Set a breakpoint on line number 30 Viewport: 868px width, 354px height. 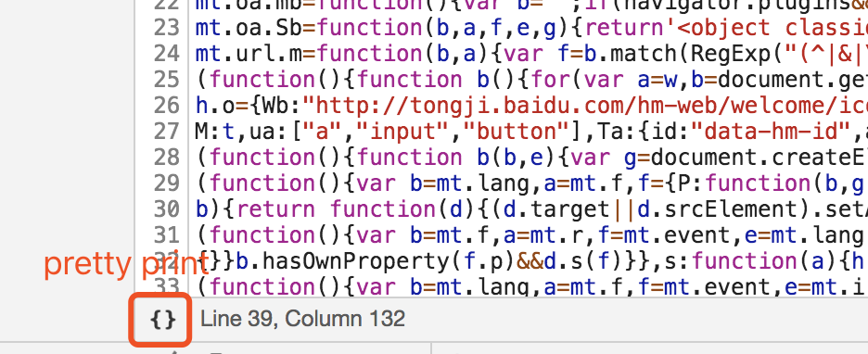point(167,209)
